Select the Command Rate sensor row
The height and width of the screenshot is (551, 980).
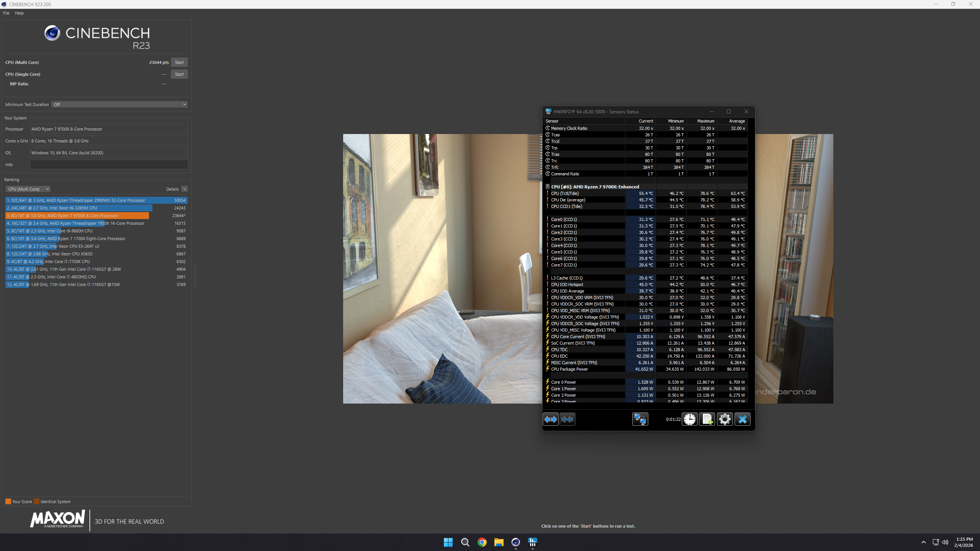[x=646, y=174]
